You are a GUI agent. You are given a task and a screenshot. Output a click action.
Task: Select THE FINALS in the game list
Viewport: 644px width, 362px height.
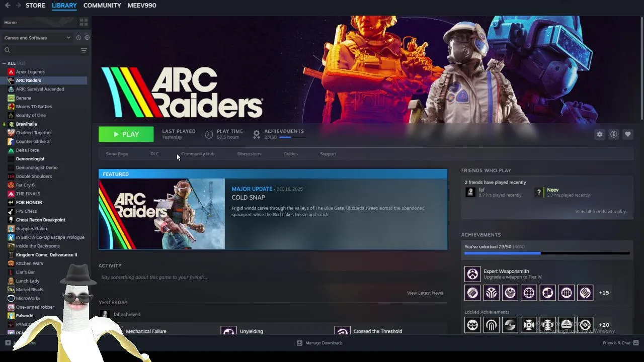point(28,194)
